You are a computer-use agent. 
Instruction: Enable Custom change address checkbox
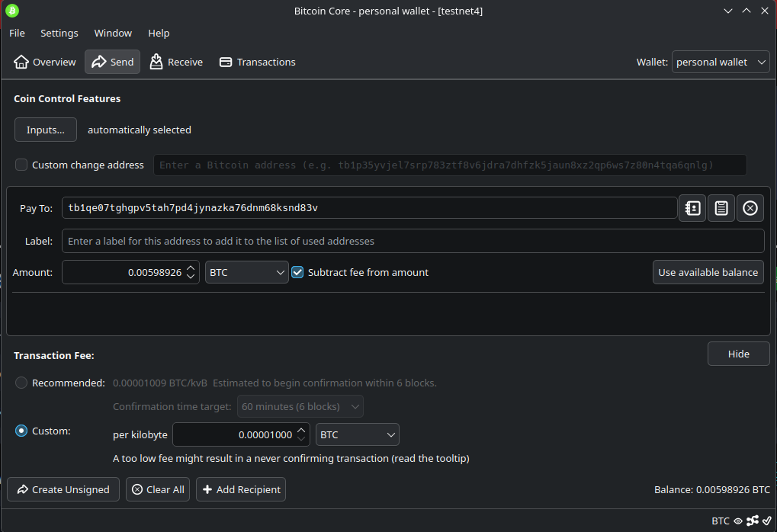click(21, 165)
